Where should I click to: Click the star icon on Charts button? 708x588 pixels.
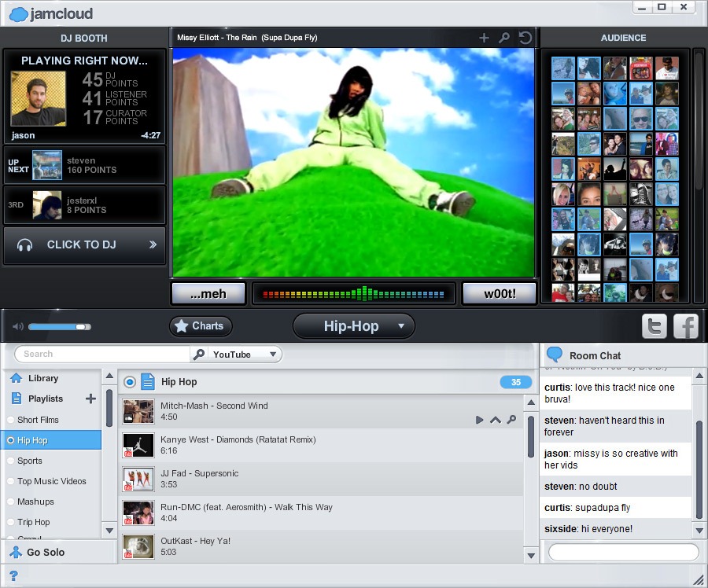181,325
